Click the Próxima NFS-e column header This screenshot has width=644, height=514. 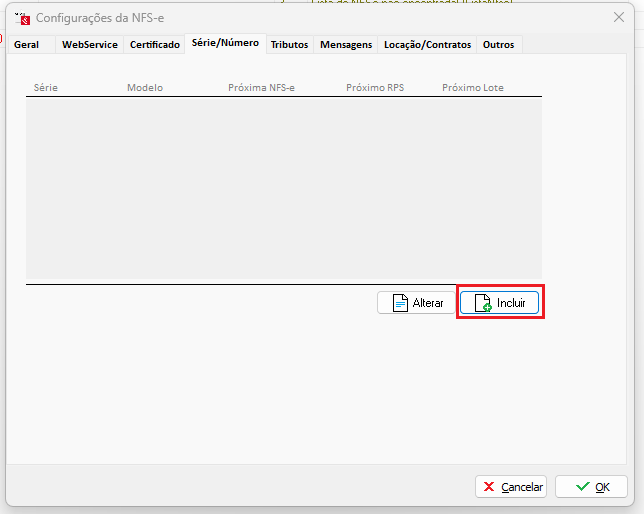pyautogui.click(x=262, y=88)
